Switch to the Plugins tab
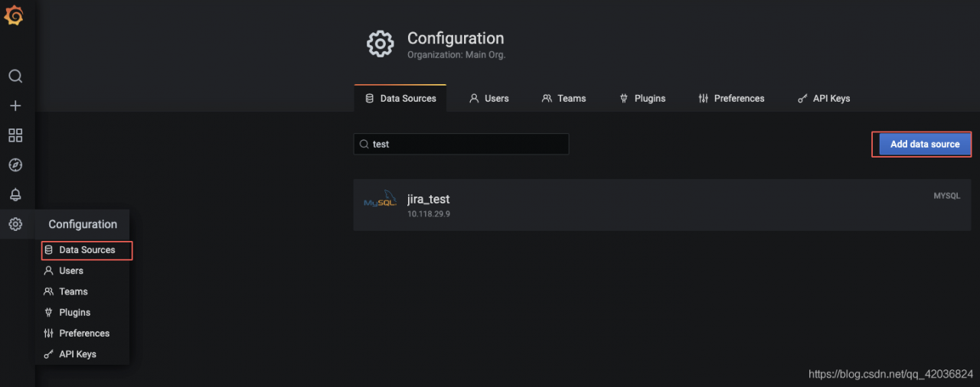 pyautogui.click(x=642, y=98)
